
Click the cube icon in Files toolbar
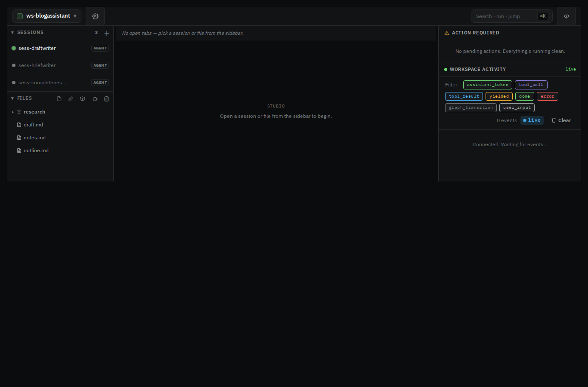point(83,99)
